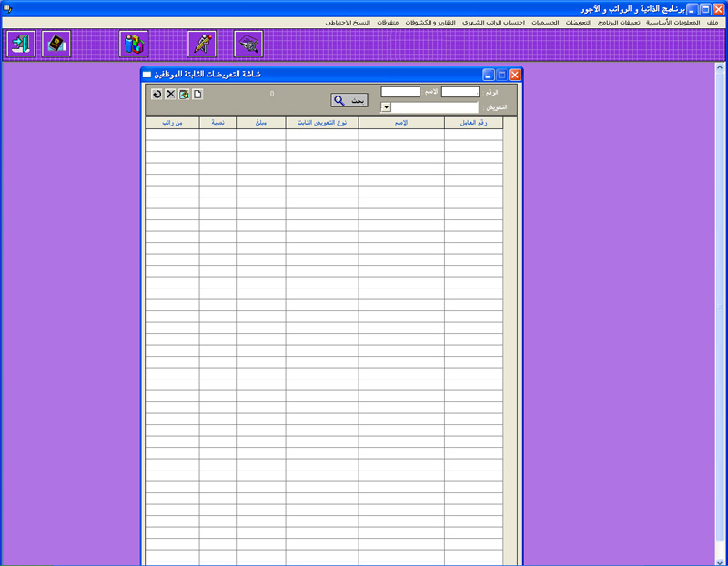Open the النسخ الاحتياطي menu

click(348, 22)
